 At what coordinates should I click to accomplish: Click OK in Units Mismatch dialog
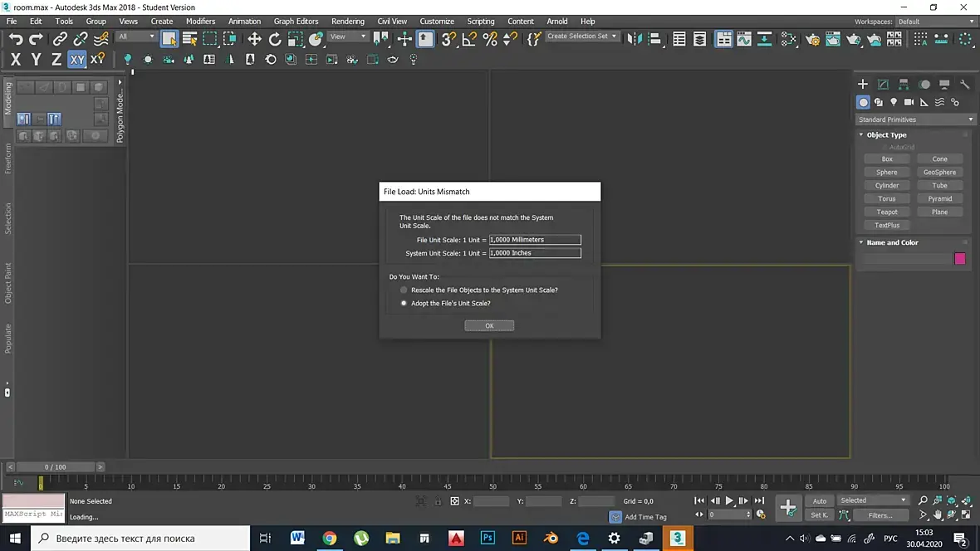(x=489, y=326)
